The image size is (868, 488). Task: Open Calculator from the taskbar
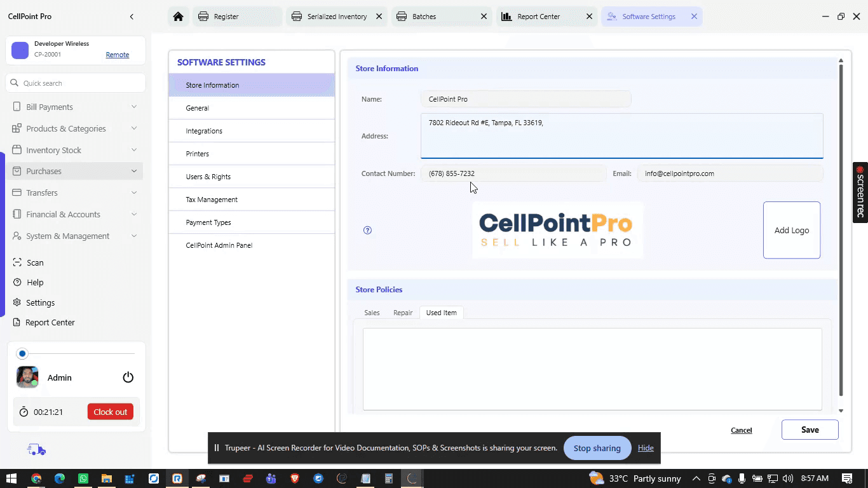pyautogui.click(x=389, y=478)
